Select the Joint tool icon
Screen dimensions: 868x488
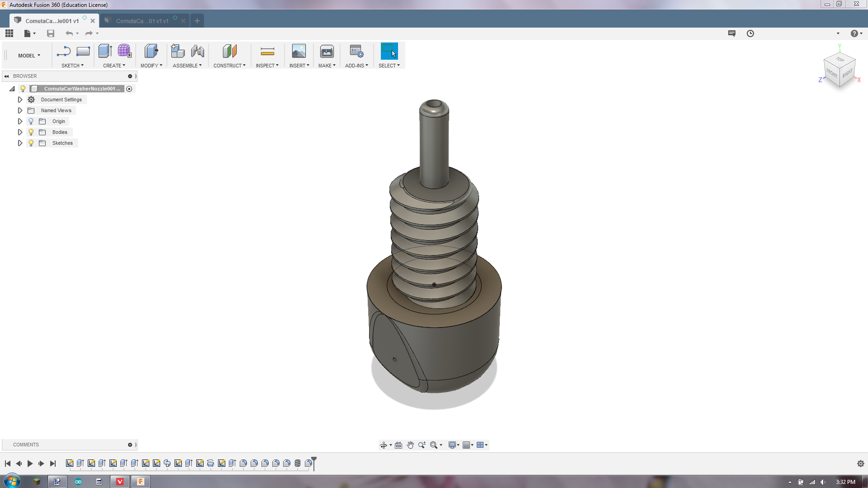coord(197,51)
